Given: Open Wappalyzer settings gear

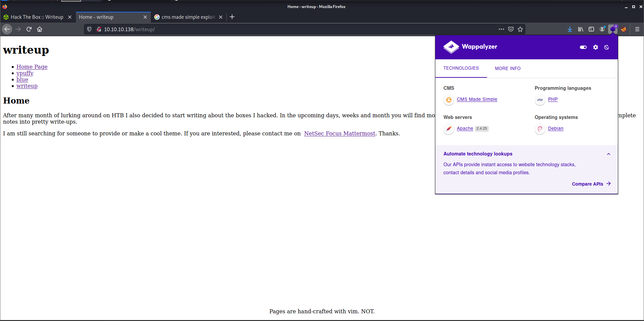Looking at the screenshot, I should click(x=596, y=47).
